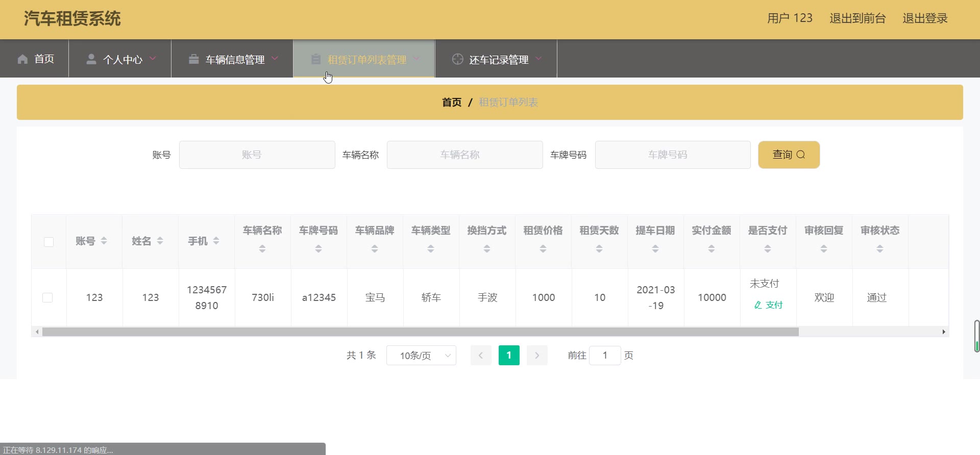Click the user icon beside 个人中心
Screen dimensions: 980x455
click(91, 59)
